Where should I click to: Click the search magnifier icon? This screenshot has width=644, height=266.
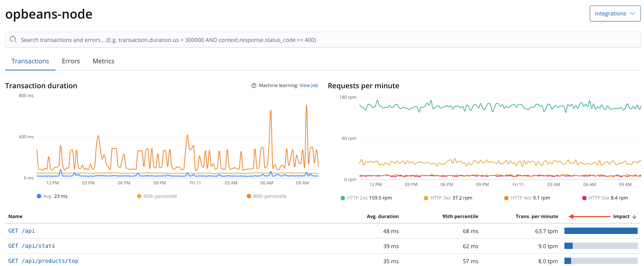(x=13, y=39)
